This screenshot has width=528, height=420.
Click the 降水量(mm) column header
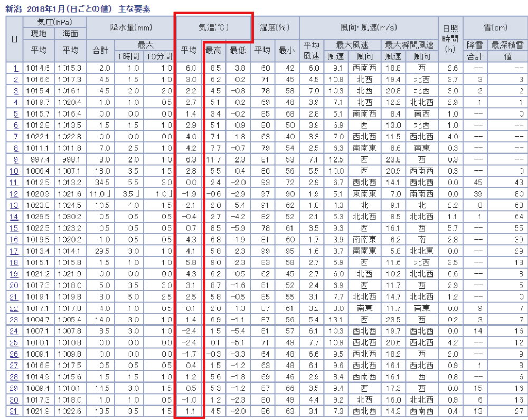[x=131, y=27]
